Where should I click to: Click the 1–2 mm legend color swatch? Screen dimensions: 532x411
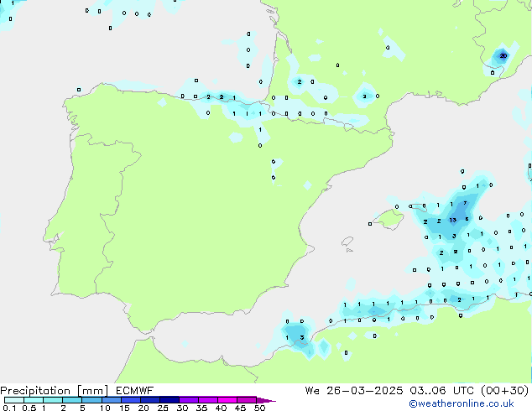(x=53, y=400)
